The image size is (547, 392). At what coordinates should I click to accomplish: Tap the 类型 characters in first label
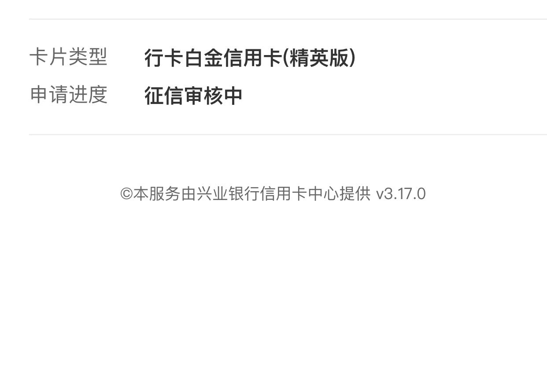(88, 57)
